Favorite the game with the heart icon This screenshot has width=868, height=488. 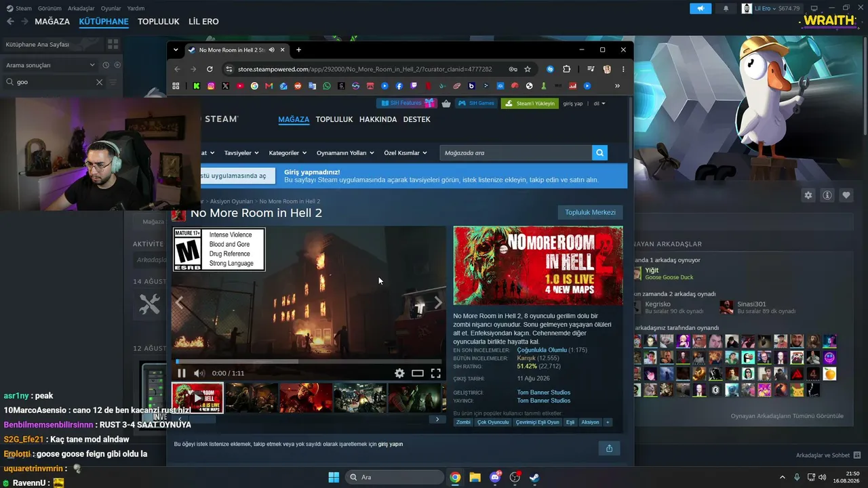coord(846,195)
